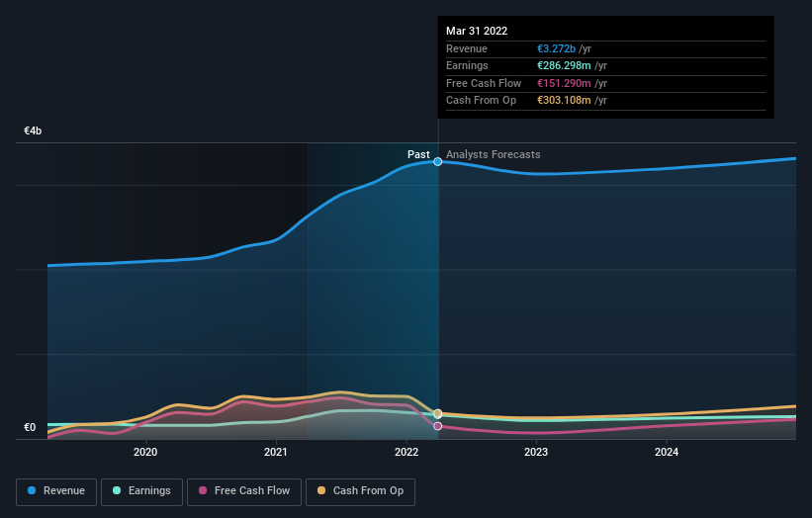Click the 'Cash From Op' row label in tooltip
This screenshot has height=518, width=812.
click(x=481, y=101)
